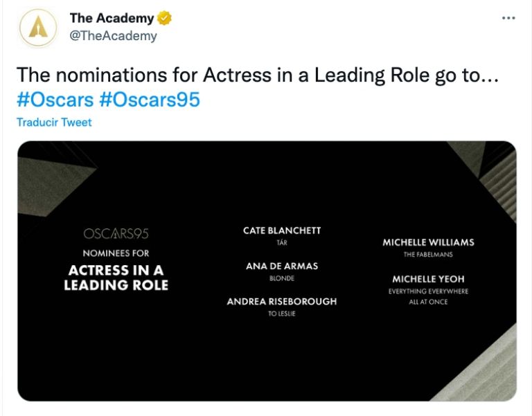532x416 pixels.
Task: Open the #Oscars hashtag
Action: 55,100
